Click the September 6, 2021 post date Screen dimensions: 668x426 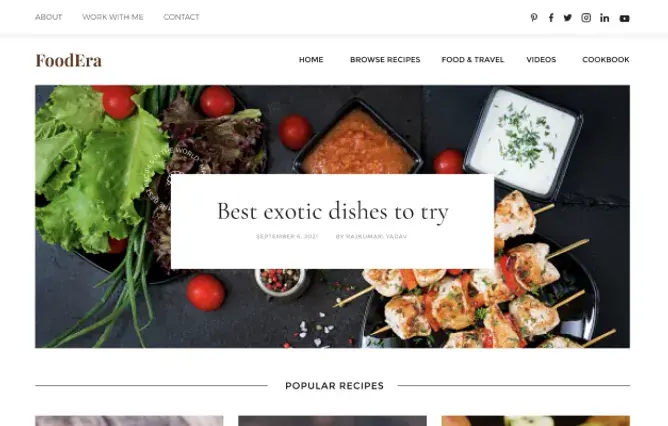[287, 236]
